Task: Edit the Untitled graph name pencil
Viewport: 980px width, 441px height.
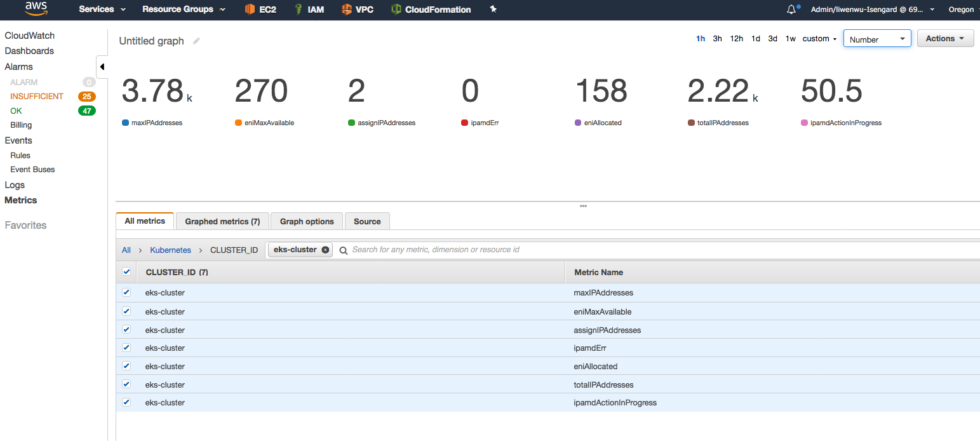Action: 196,41
